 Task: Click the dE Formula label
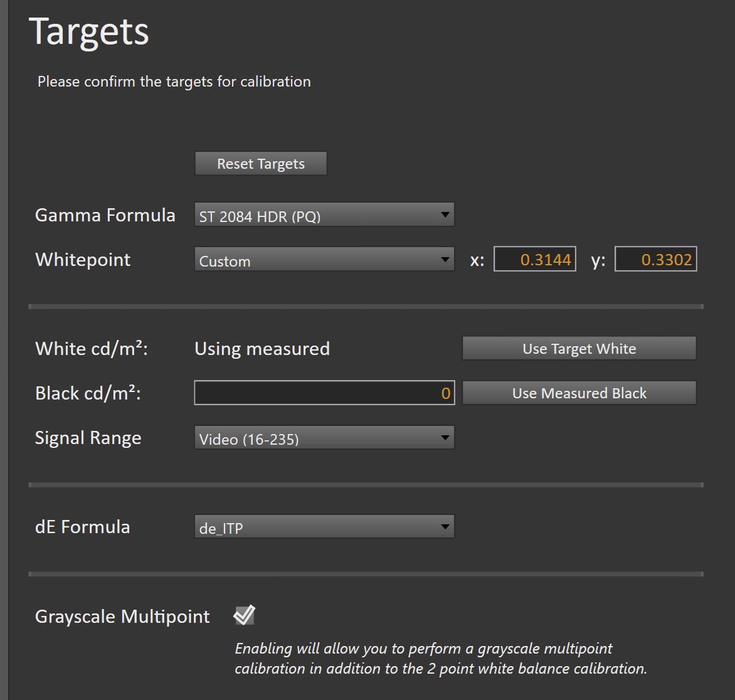(83, 527)
